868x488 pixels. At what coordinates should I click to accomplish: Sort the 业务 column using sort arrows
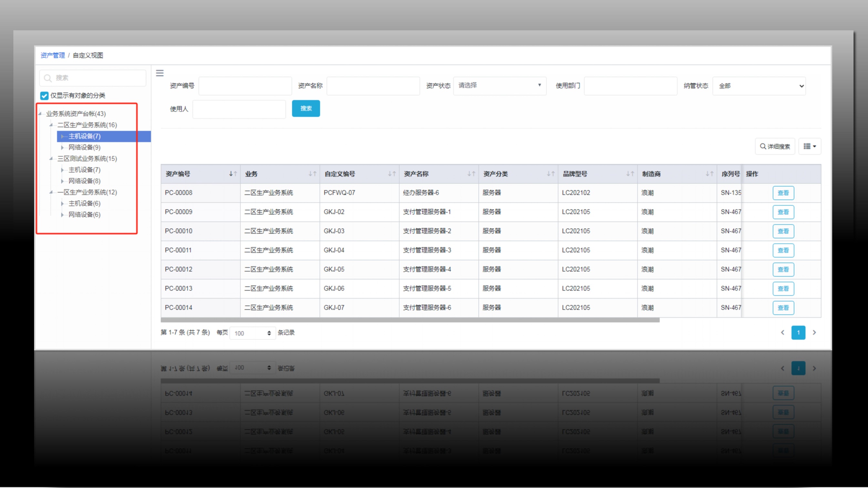(x=312, y=174)
